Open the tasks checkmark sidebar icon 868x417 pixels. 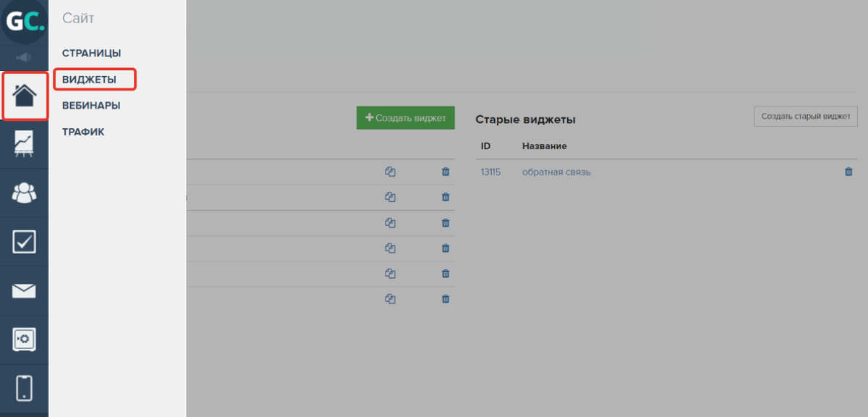25,242
